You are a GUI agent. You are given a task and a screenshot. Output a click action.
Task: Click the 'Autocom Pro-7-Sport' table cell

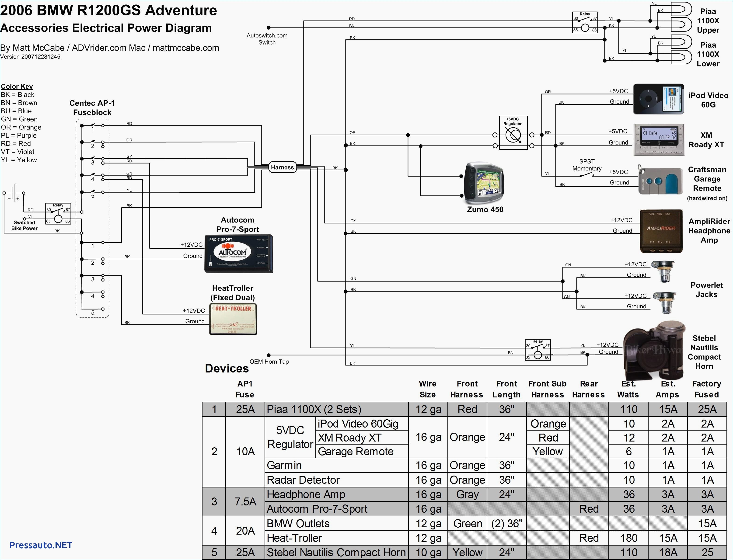click(337, 509)
